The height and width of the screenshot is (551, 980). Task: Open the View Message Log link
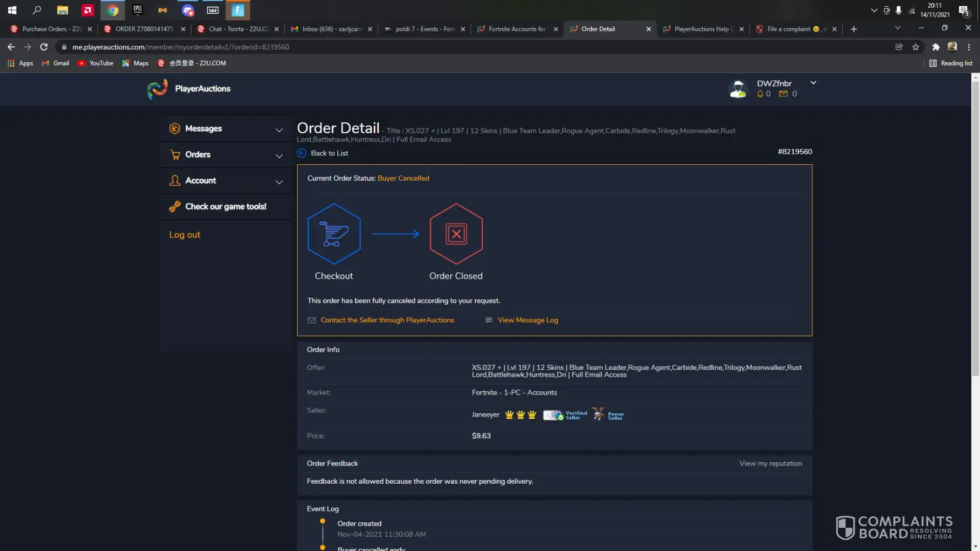(x=527, y=320)
